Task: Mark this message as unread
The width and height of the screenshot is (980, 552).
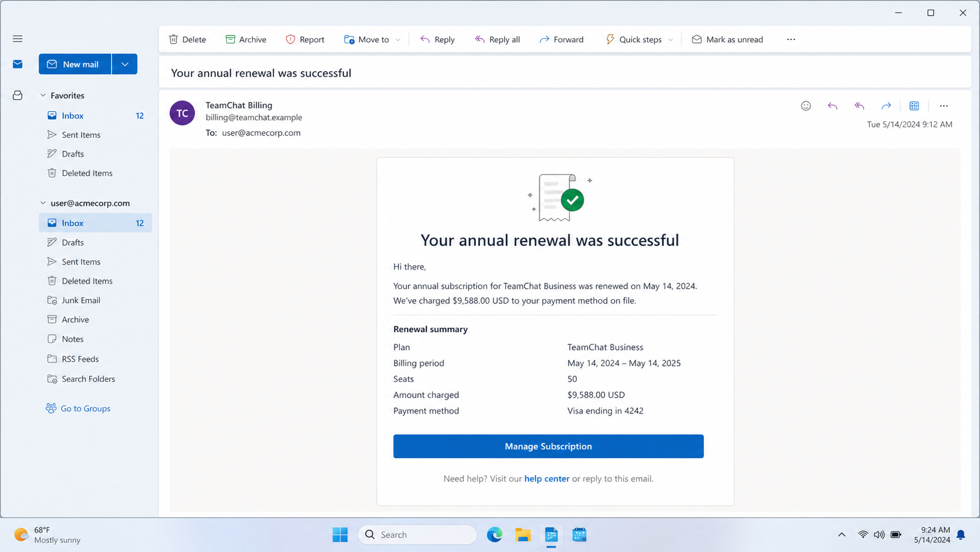Action: coord(727,39)
